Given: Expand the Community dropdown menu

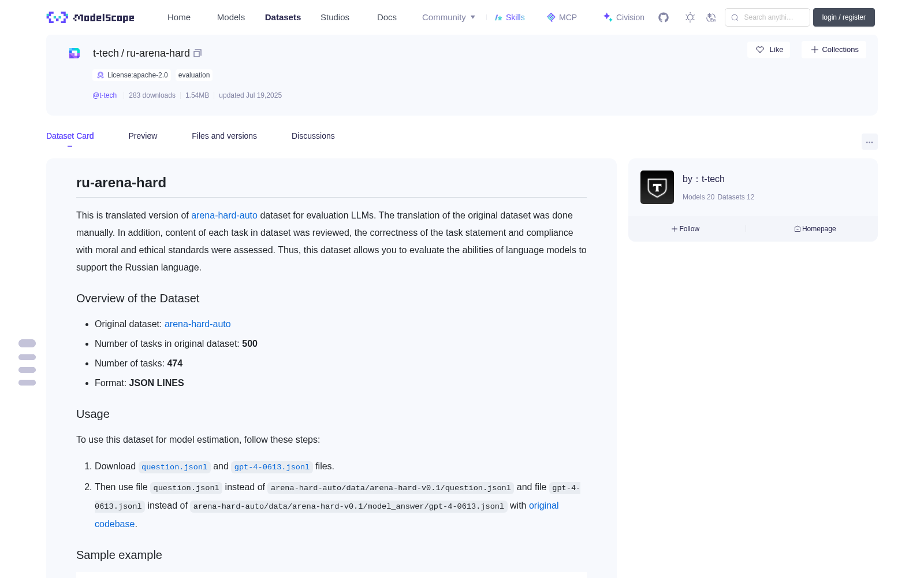Looking at the screenshot, I should [449, 17].
